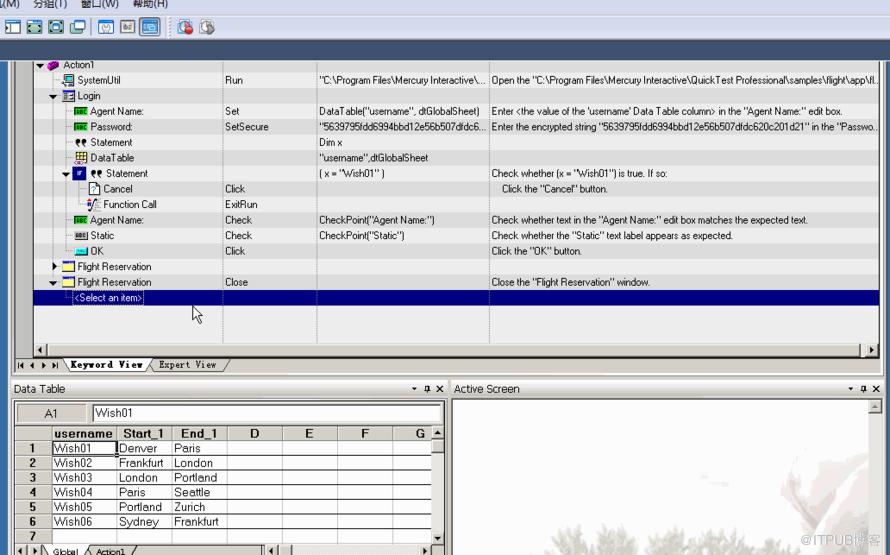
Task: Select the <Select an item> row
Action: tap(456, 298)
